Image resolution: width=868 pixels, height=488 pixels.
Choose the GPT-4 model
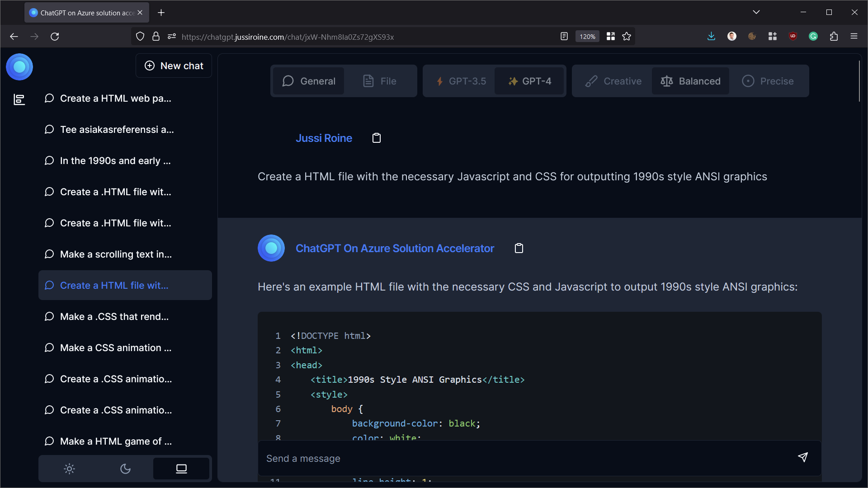529,81
